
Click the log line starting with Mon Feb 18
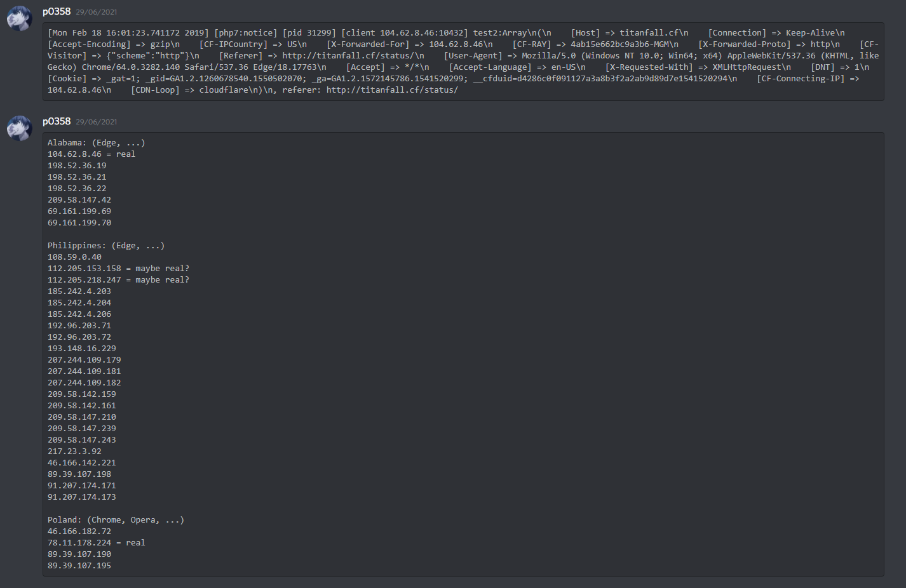coord(127,33)
